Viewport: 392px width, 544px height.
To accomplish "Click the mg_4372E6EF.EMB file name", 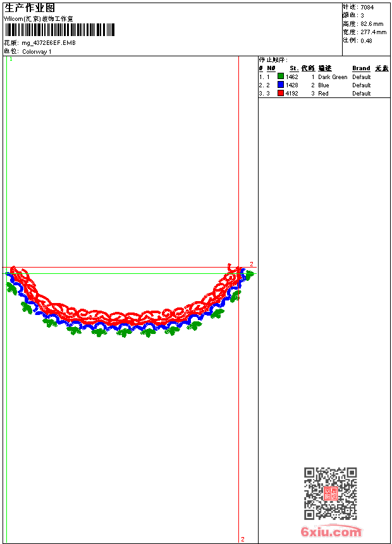I will (x=49, y=43).
